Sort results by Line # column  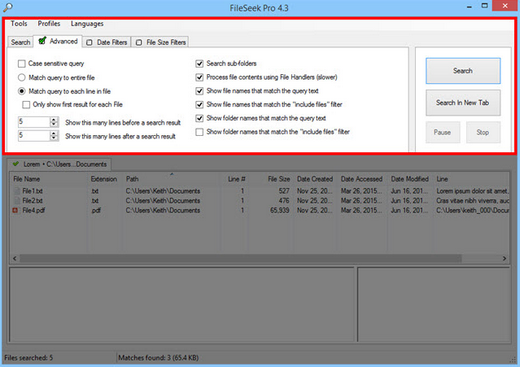click(x=235, y=179)
